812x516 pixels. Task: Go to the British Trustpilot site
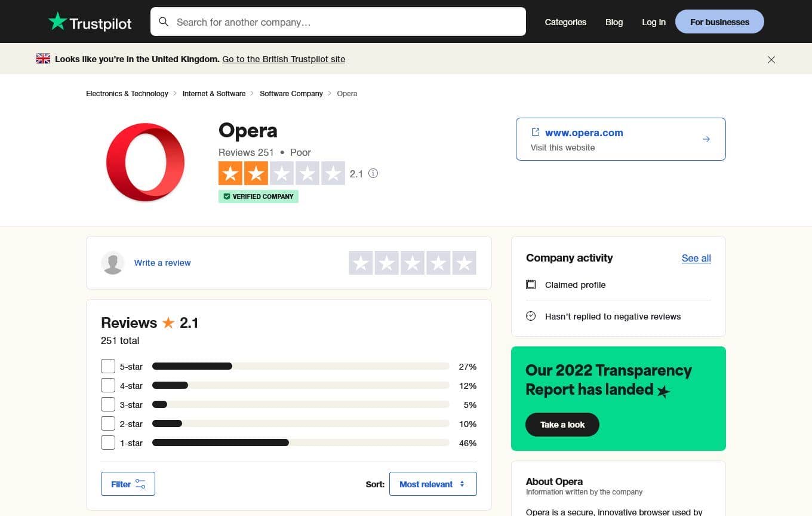[284, 59]
